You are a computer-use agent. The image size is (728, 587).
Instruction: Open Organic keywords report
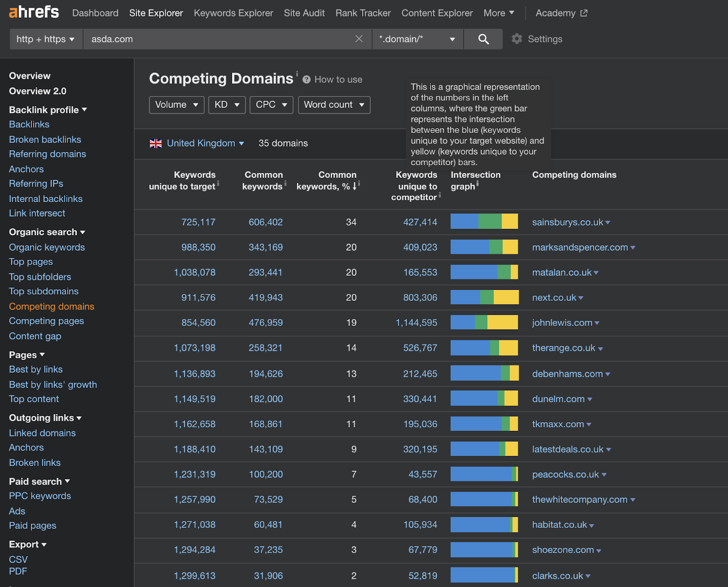click(x=47, y=248)
